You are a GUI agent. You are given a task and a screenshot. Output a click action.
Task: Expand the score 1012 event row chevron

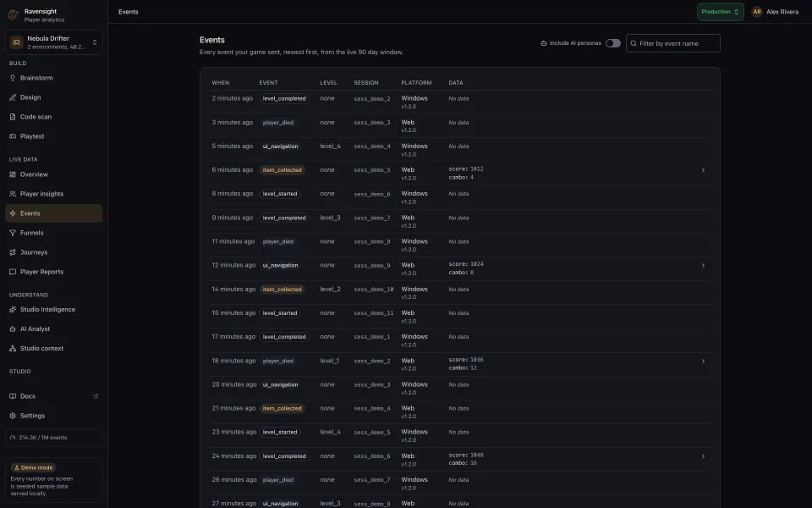click(703, 170)
